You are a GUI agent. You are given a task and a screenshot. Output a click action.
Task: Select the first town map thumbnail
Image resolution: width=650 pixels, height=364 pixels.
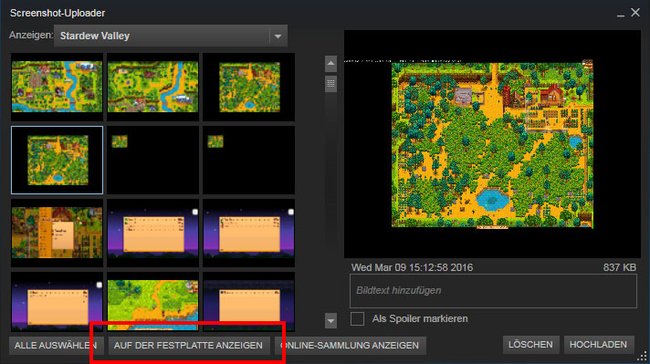click(57, 87)
